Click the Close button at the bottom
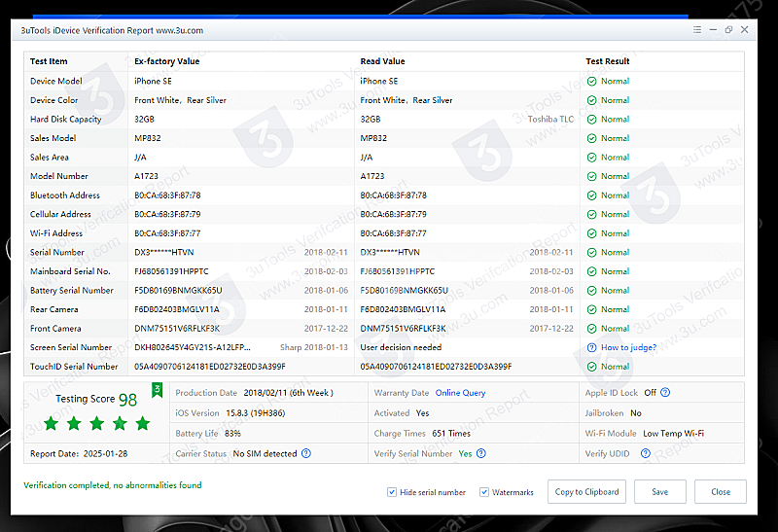The image size is (778, 532). point(721,492)
